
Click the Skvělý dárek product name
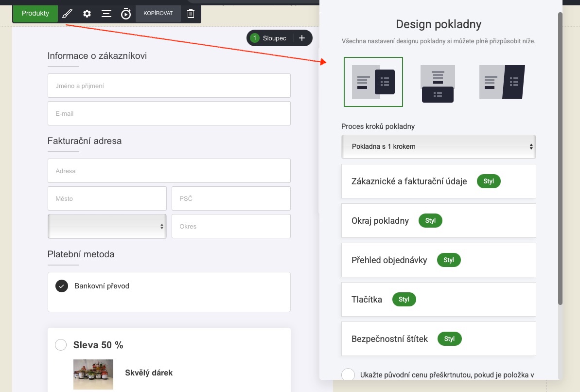pyautogui.click(x=149, y=373)
